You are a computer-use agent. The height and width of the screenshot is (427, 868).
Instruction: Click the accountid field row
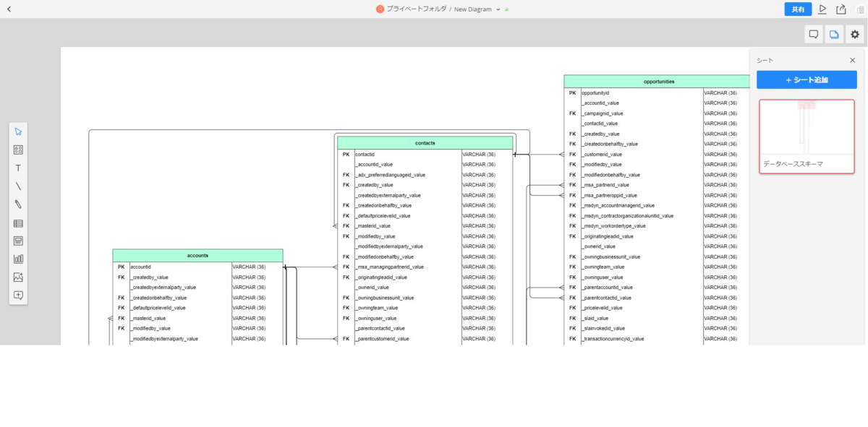[197, 267]
